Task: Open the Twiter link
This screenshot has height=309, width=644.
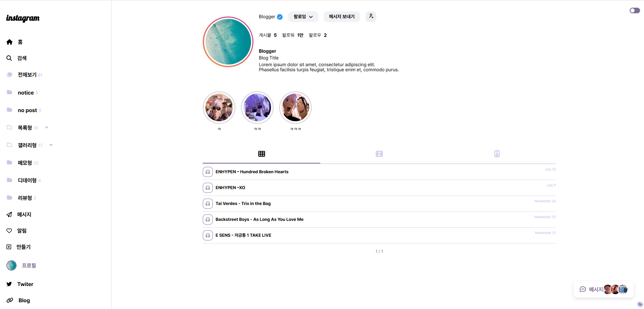Action: (25, 284)
